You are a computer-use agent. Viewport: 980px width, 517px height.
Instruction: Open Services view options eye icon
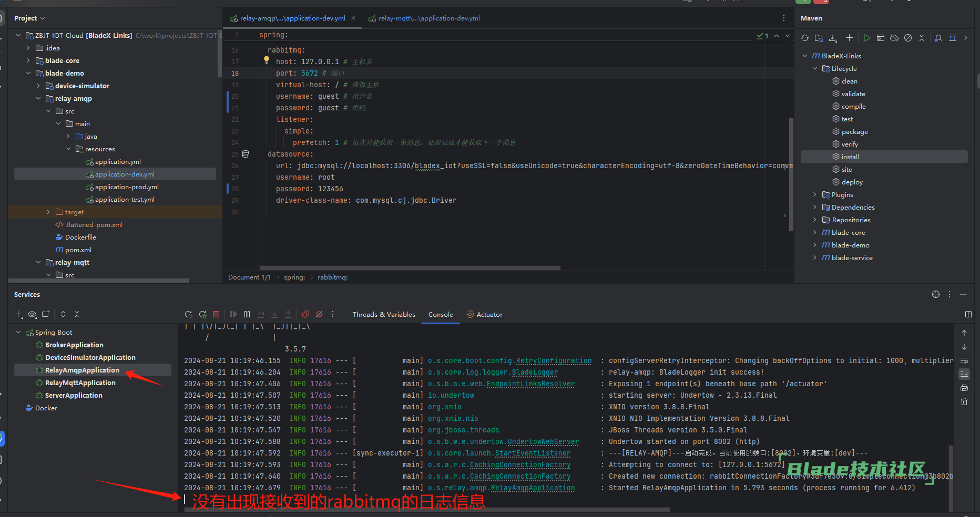(x=32, y=314)
